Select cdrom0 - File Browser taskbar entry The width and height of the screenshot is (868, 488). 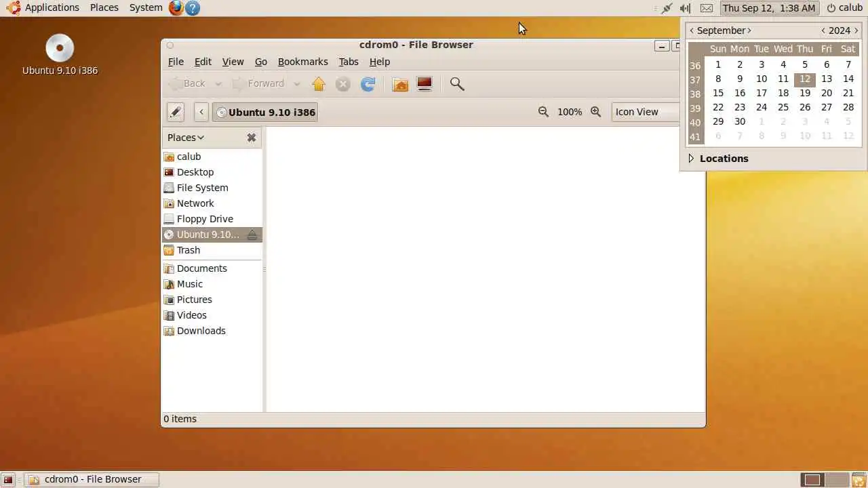92,480
